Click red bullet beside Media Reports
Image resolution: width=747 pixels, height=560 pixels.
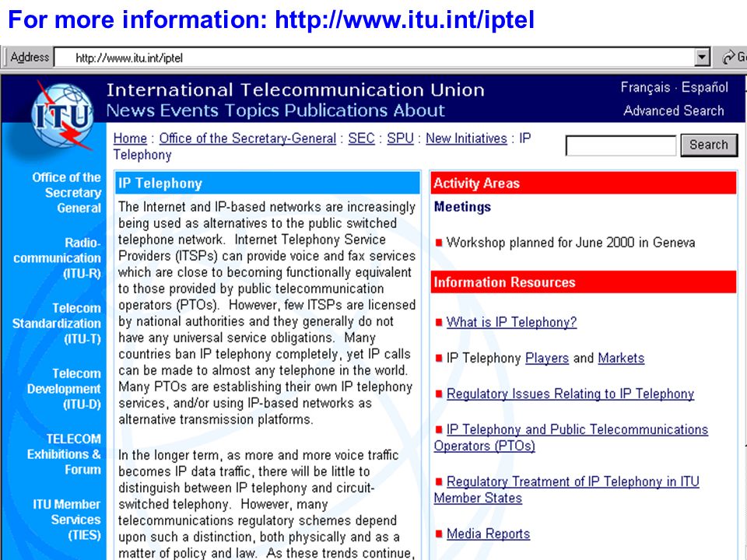tap(439, 534)
